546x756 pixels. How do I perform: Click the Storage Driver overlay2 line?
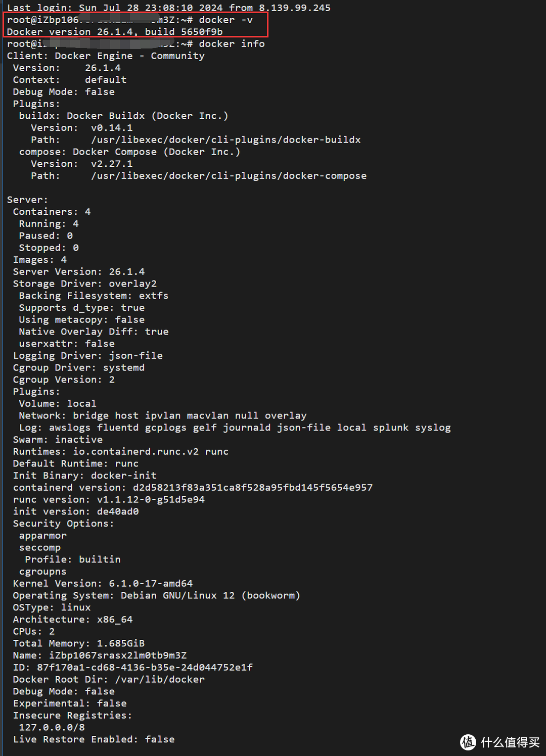coord(84,284)
